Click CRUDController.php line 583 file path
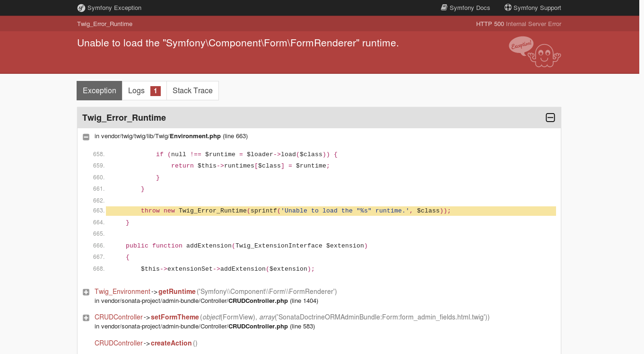Viewport: 644px width, 354px height. [x=205, y=327]
